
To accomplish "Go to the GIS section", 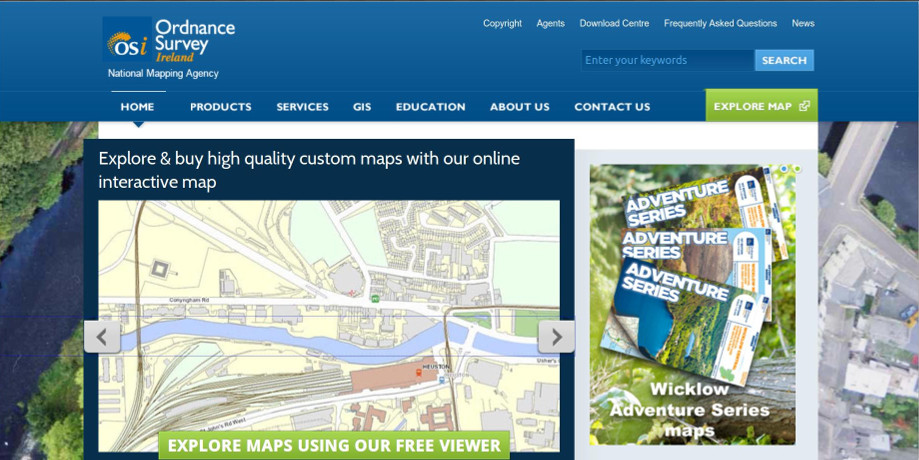I will click(x=362, y=107).
